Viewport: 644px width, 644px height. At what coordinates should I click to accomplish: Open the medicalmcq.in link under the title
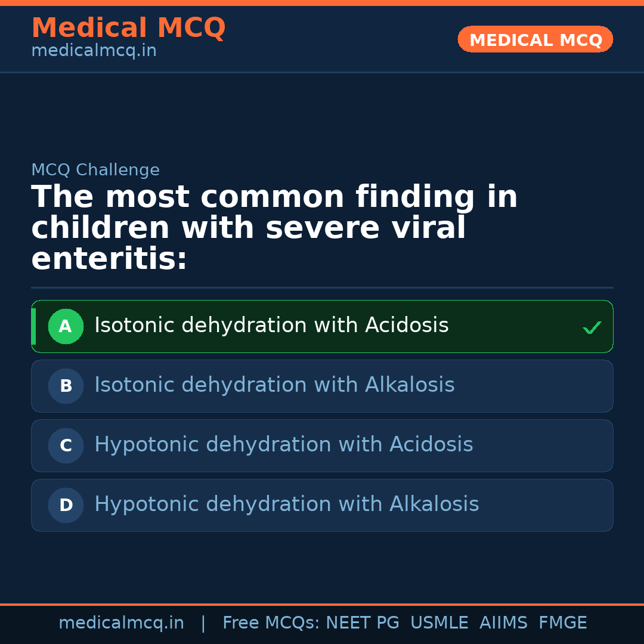[94, 51]
